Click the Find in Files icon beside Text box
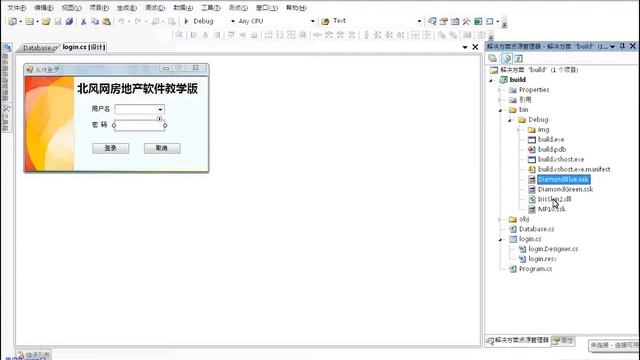Image resolution: width=640 pixels, height=360 pixels. click(325, 21)
